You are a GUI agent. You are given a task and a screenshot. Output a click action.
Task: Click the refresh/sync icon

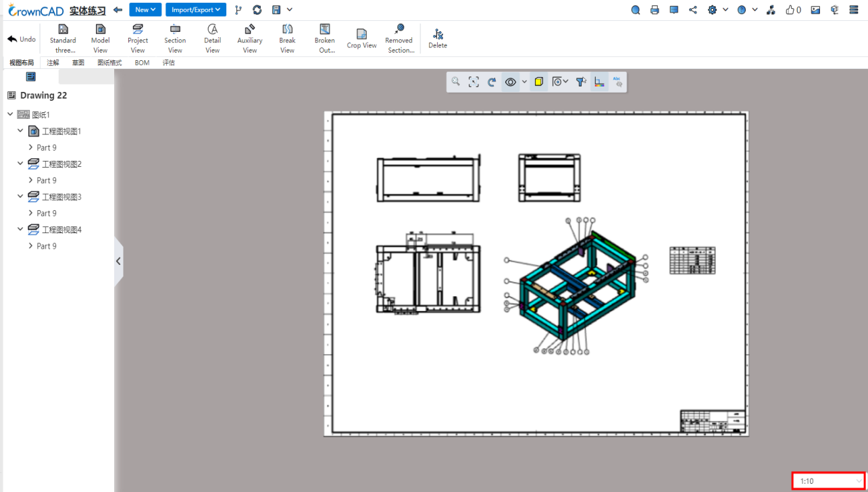coord(257,9)
